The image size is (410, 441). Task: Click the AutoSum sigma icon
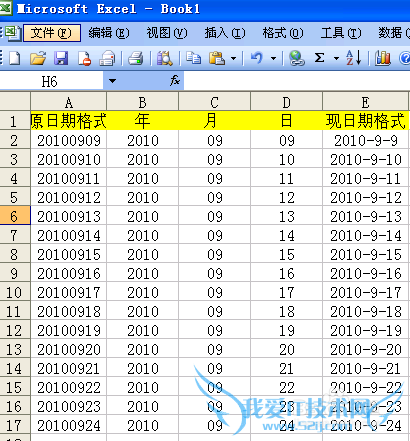[x=319, y=58]
